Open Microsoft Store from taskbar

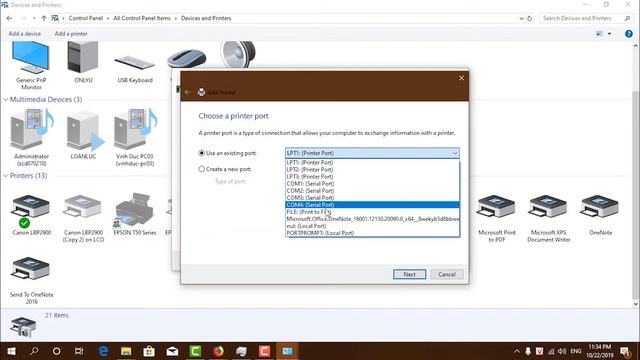pos(149,351)
